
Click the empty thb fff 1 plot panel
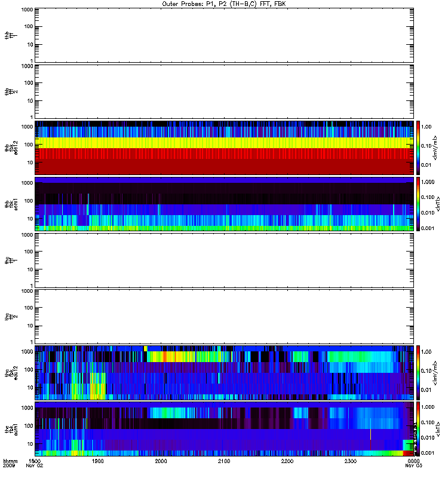(x=225, y=35)
